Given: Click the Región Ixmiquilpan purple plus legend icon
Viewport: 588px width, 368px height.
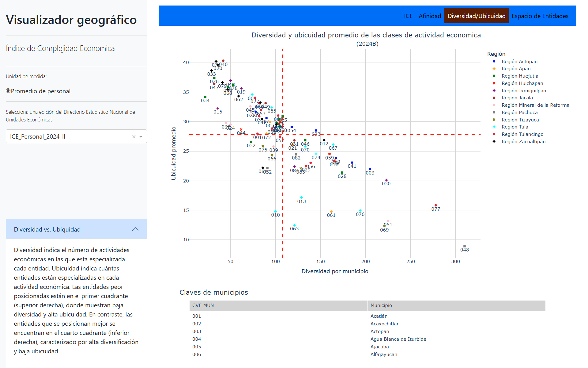Looking at the screenshot, I should point(494,90).
